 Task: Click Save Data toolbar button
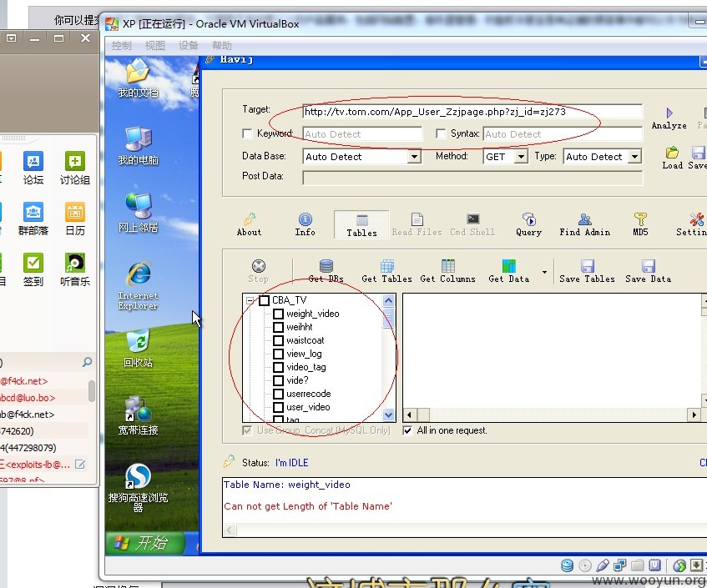pos(648,271)
